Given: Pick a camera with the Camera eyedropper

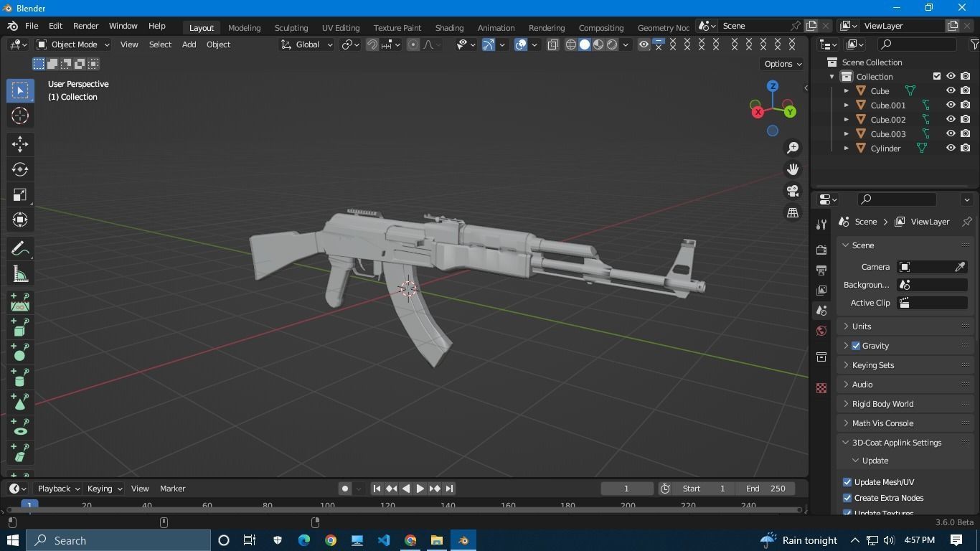Looking at the screenshot, I should [x=959, y=266].
